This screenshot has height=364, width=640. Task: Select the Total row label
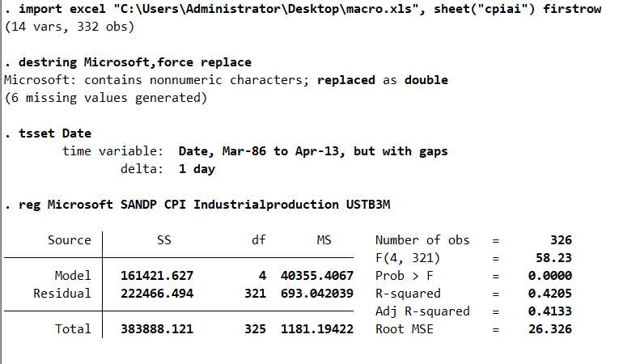(x=73, y=329)
